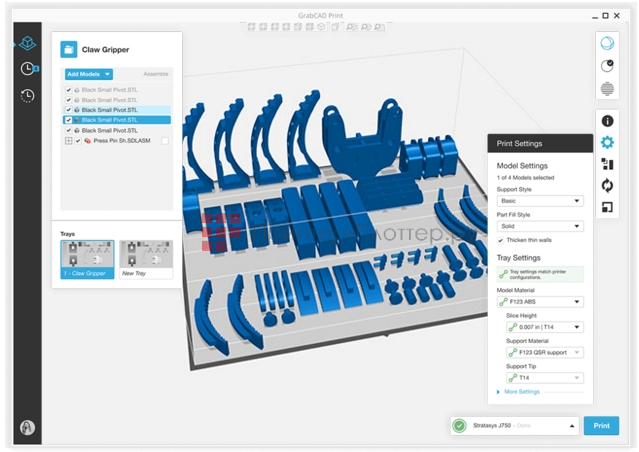This screenshot has width=639, height=452.
Task: Toggle checkbox of highlighted Black Small Pivot.STL
Action: click(x=68, y=120)
